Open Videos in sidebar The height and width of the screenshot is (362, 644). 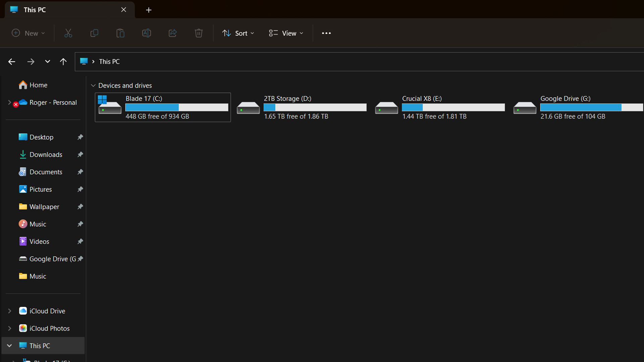[x=39, y=242]
